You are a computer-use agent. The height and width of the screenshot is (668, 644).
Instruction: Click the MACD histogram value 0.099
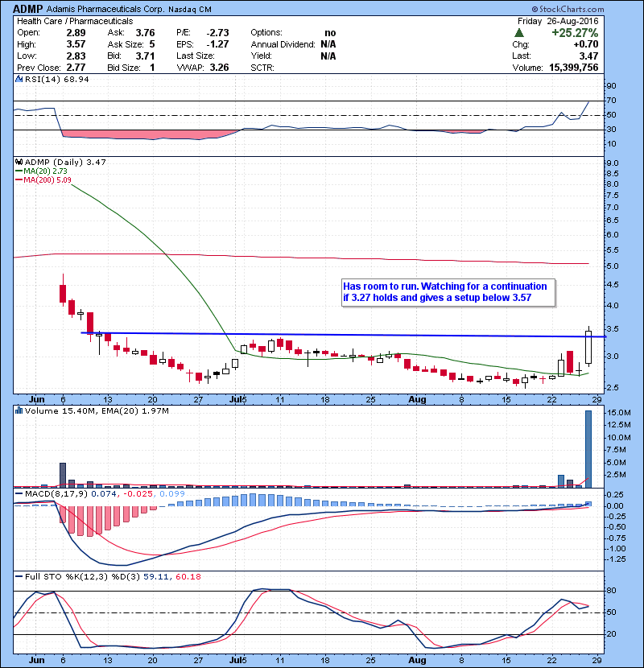172,494
